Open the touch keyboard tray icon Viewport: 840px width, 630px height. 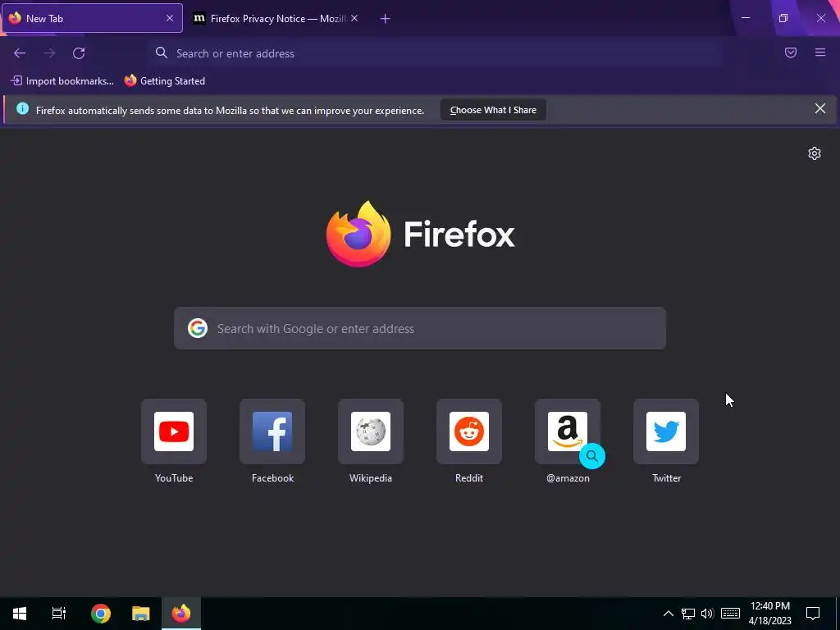pyautogui.click(x=730, y=614)
